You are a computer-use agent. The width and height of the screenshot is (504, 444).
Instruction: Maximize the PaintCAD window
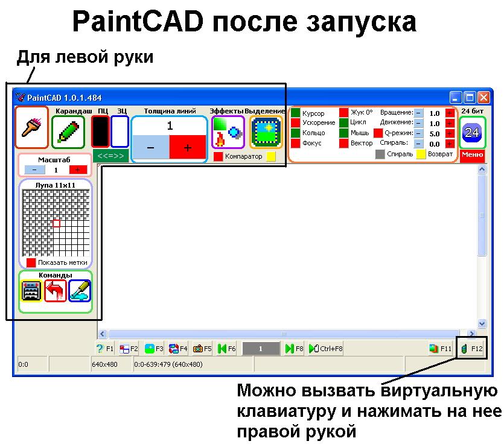click(x=470, y=97)
